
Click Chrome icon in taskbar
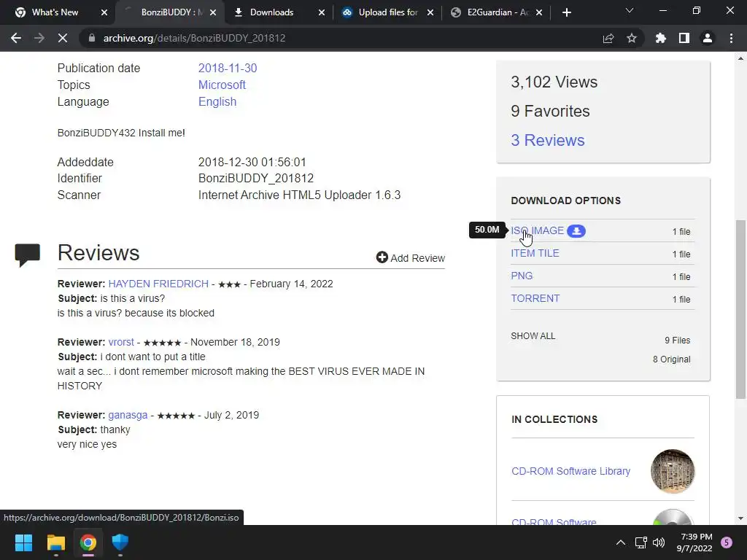click(88, 542)
